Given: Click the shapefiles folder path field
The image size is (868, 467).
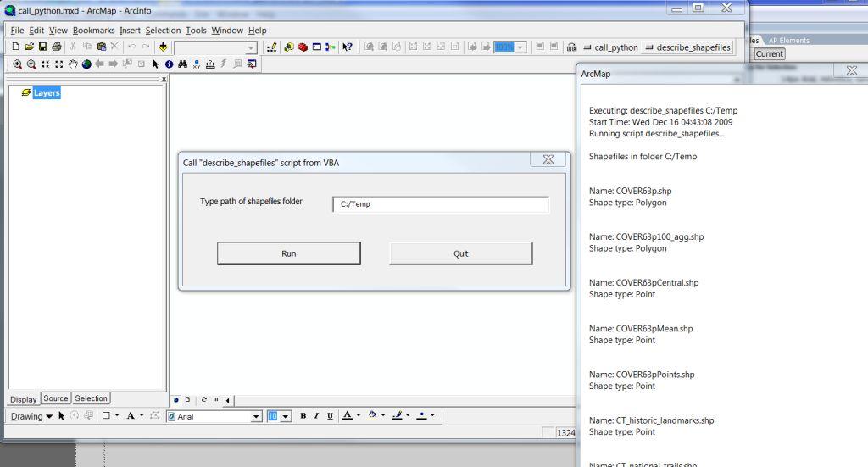Looking at the screenshot, I should (441, 204).
